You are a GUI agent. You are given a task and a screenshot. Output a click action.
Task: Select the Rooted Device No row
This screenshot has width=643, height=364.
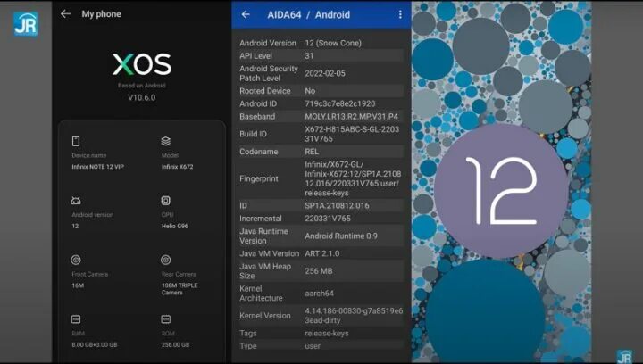[321, 91]
